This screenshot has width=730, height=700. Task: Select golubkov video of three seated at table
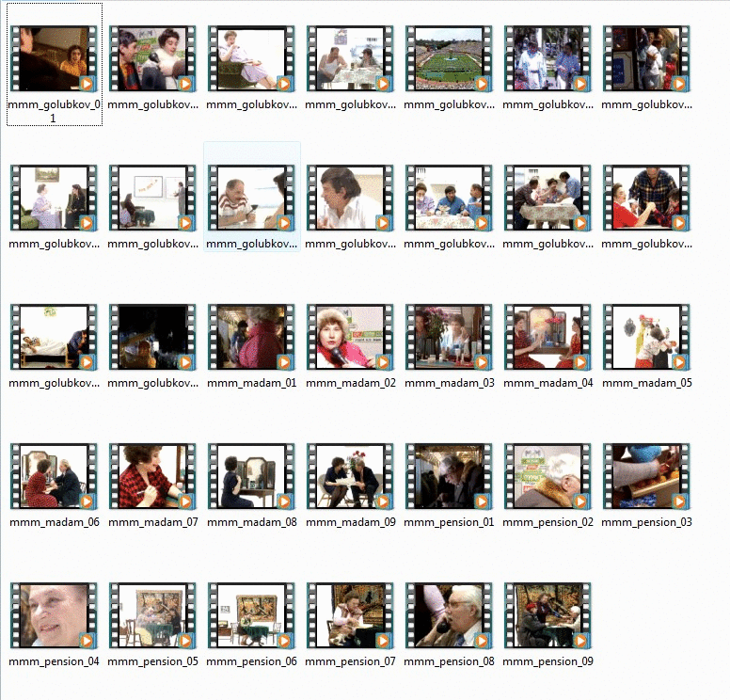(x=449, y=198)
